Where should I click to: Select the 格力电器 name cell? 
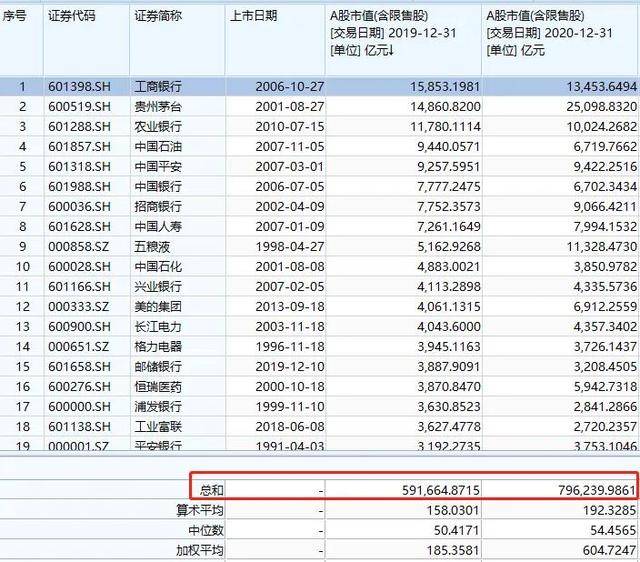point(158,347)
